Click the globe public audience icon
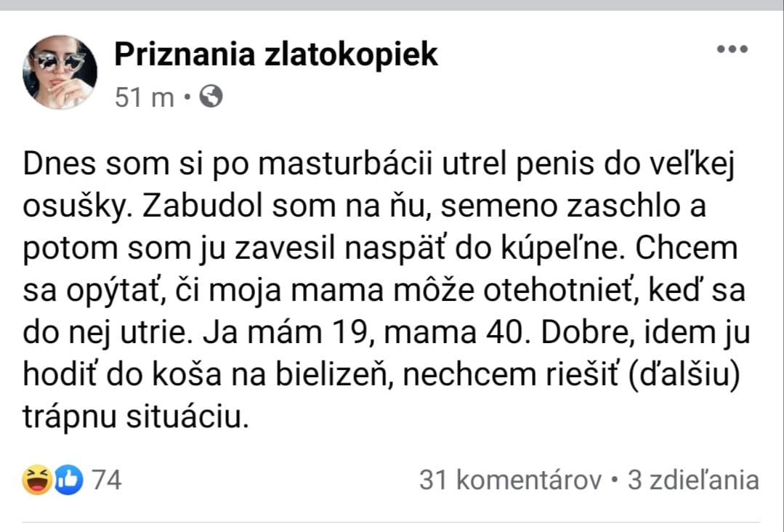 211,97
